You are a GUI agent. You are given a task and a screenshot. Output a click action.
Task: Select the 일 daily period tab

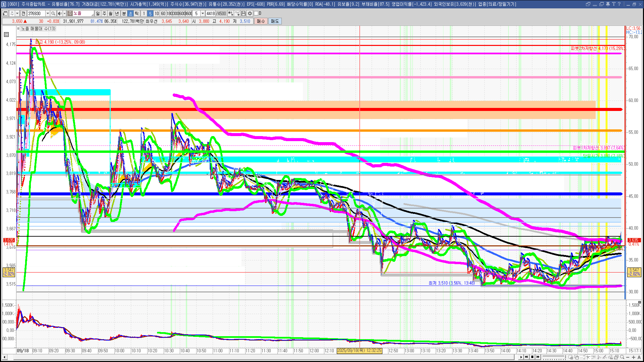(98, 13)
